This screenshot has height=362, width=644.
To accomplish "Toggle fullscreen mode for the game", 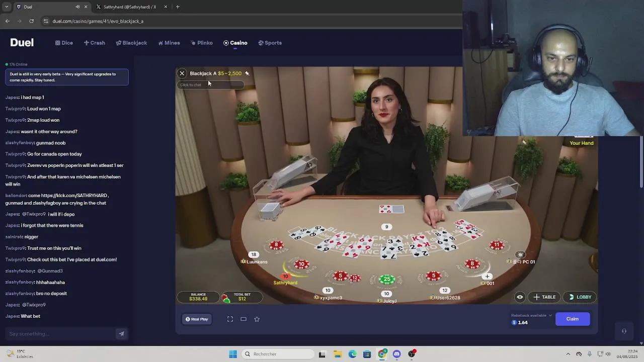I will pyautogui.click(x=230, y=319).
